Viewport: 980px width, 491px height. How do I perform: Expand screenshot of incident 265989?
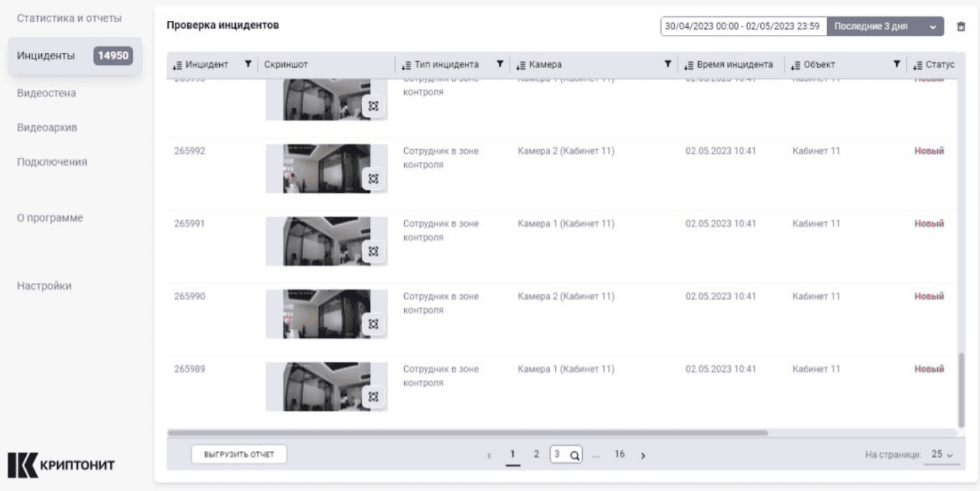click(373, 396)
